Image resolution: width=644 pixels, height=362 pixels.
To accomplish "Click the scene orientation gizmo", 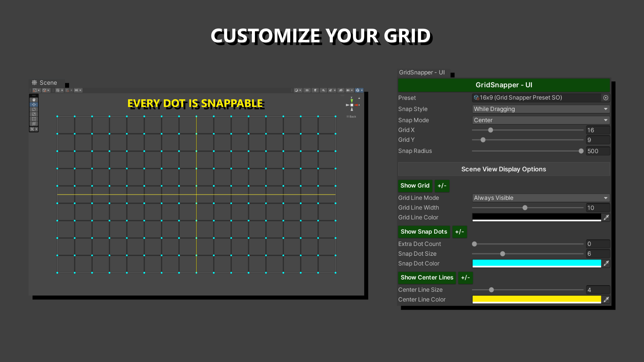I will (352, 105).
